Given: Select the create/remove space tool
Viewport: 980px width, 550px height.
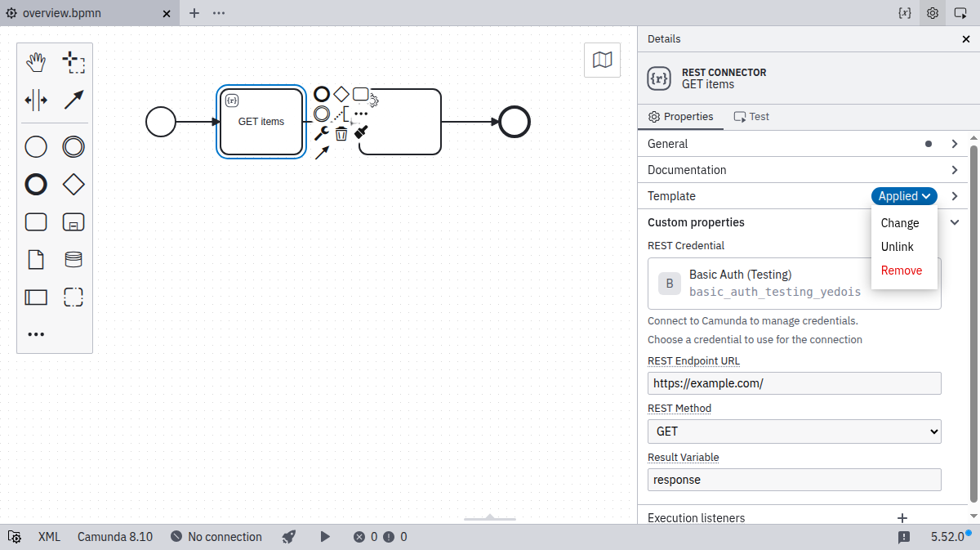Looking at the screenshot, I should pos(36,100).
